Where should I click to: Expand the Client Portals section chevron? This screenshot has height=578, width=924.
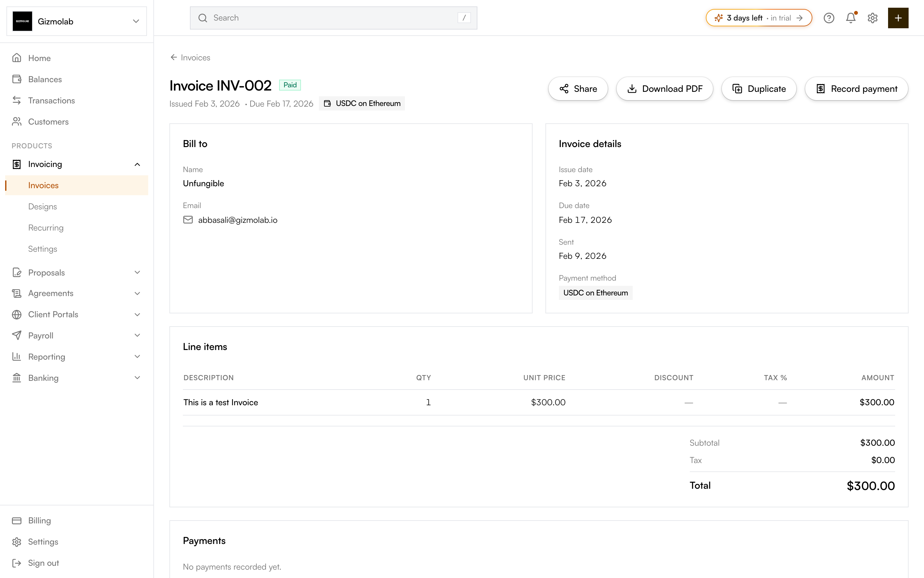tap(137, 314)
